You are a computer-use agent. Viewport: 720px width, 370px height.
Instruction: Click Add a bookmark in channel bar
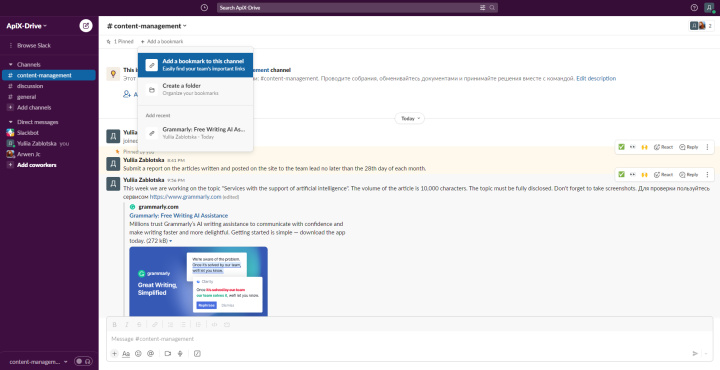point(162,41)
